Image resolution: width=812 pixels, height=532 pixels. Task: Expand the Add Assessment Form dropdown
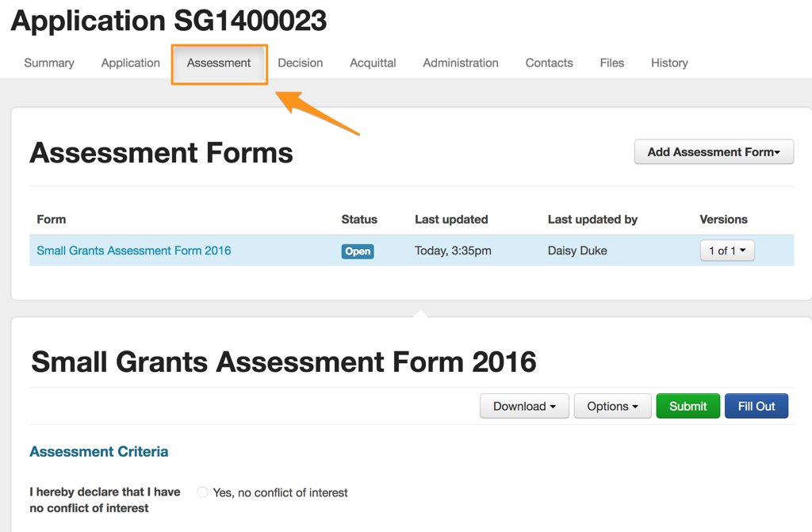pos(714,152)
